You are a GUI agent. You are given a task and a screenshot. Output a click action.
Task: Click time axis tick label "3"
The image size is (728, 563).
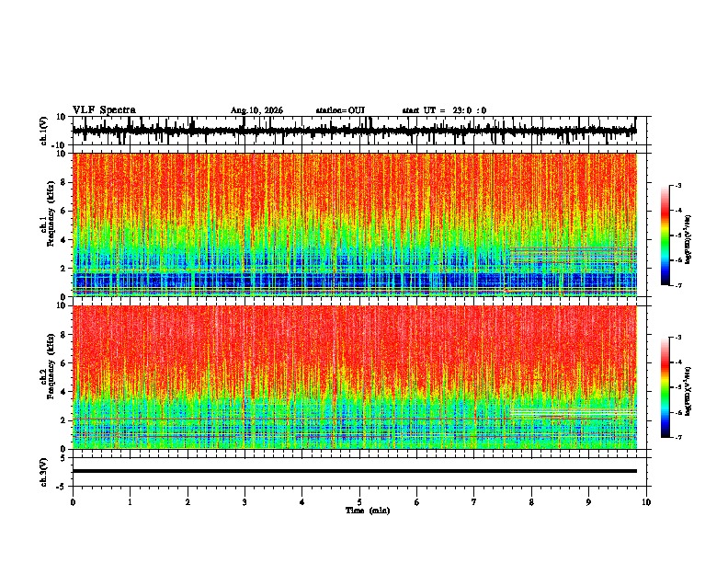click(245, 502)
